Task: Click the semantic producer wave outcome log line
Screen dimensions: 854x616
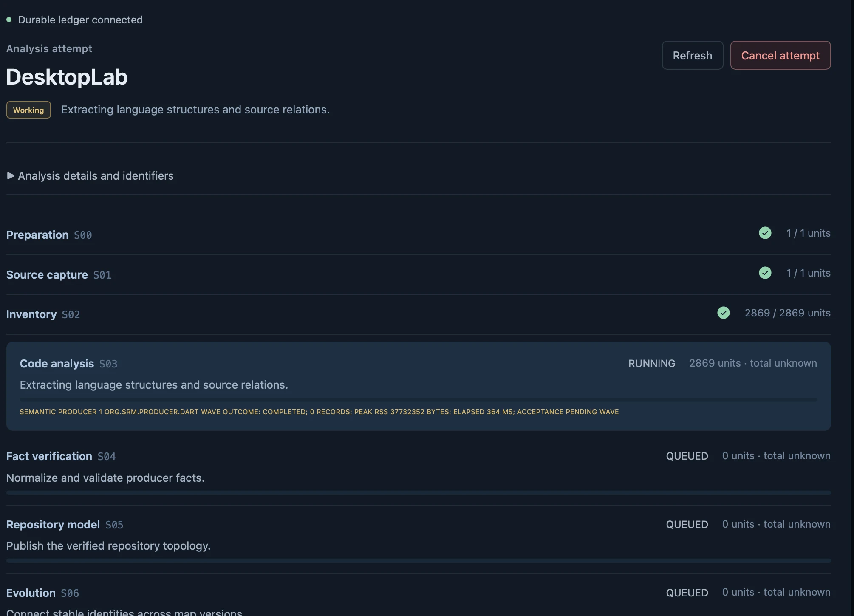Action: pos(319,412)
